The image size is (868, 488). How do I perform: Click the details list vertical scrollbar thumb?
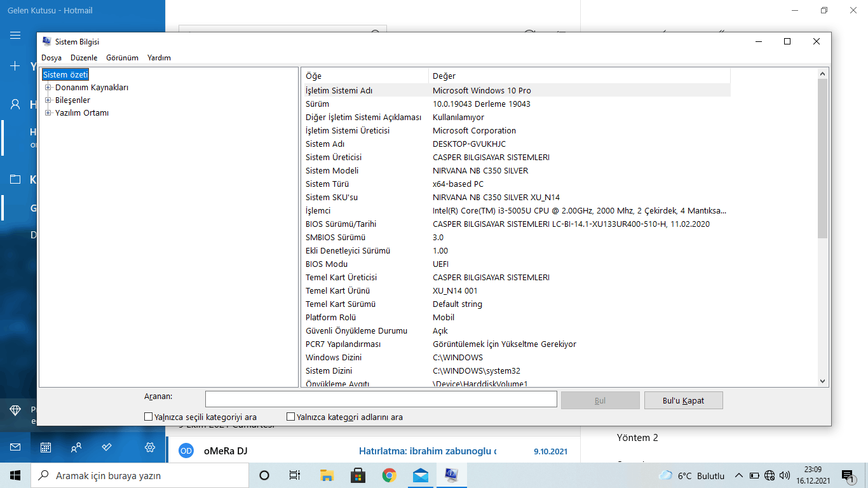pyautogui.click(x=823, y=159)
